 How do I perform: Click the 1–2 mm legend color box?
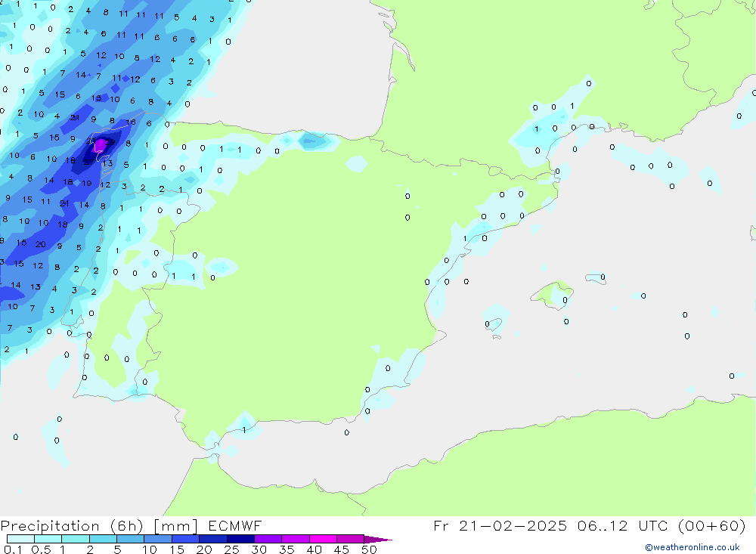click(76, 539)
